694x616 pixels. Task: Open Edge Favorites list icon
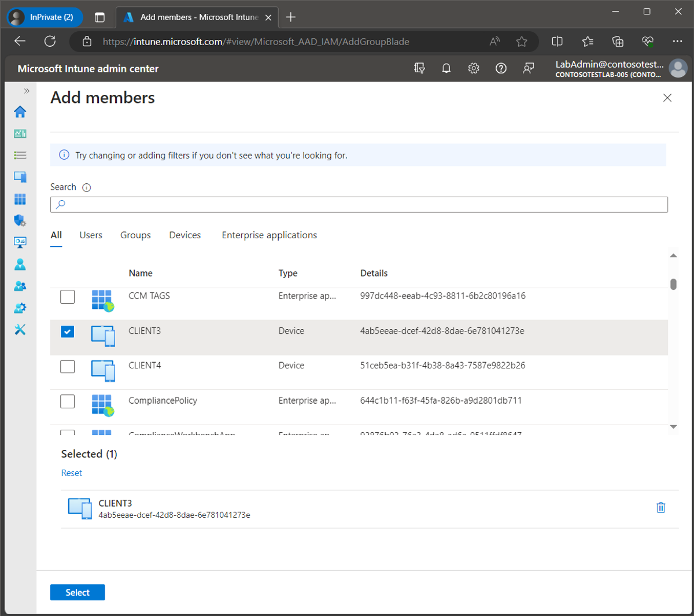pyautogui.click(x=588, y=41)
